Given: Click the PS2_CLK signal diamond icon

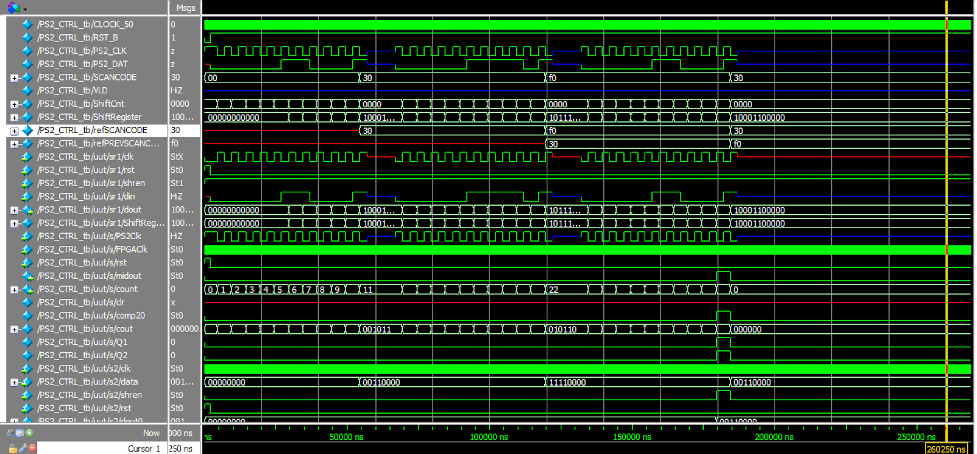Looking at the screenshot, I should point(27,50).
